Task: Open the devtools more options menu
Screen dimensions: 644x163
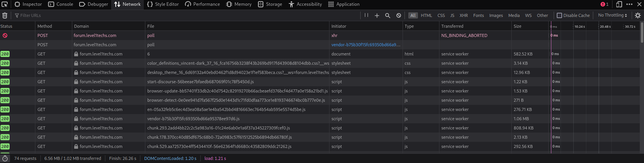Action: (x=629, y=4)
